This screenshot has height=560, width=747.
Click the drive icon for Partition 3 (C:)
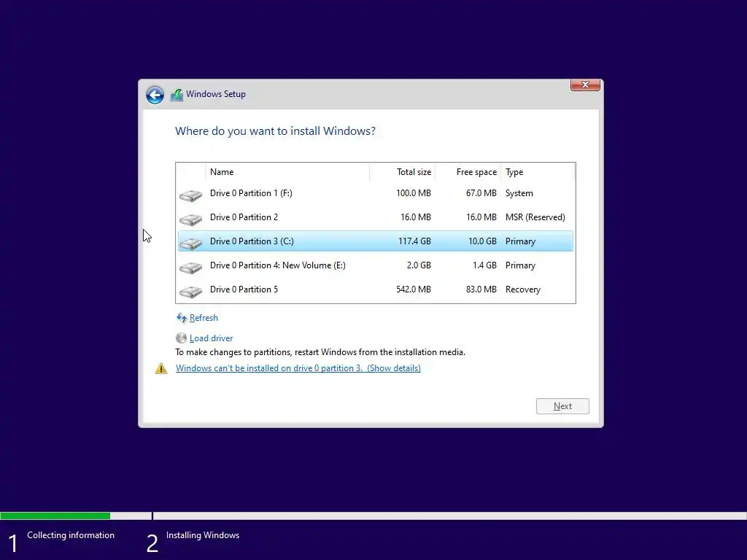point(190,243)
